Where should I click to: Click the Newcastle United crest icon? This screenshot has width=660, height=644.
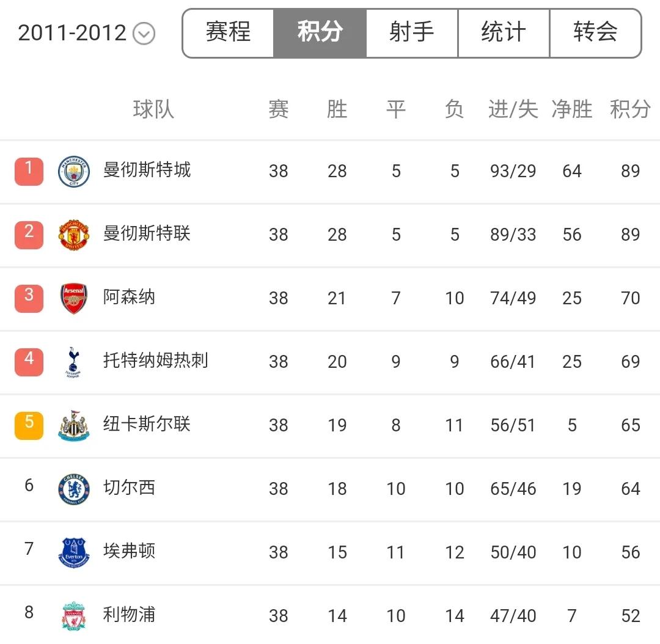tap(74, 426)
